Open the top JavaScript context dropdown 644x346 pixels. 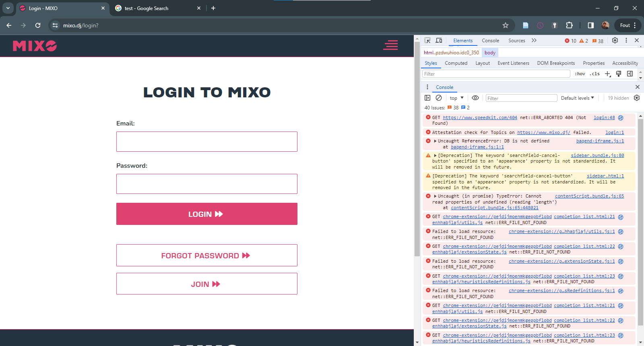457,98
